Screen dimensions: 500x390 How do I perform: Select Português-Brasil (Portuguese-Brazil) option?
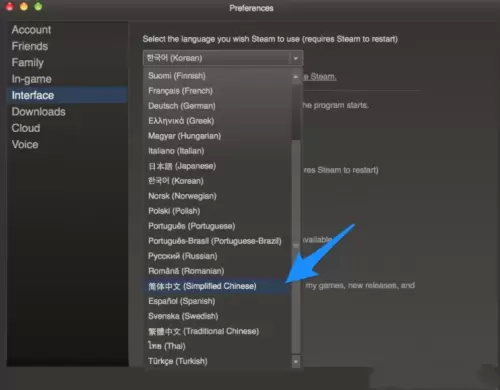[x=218, y=241]
